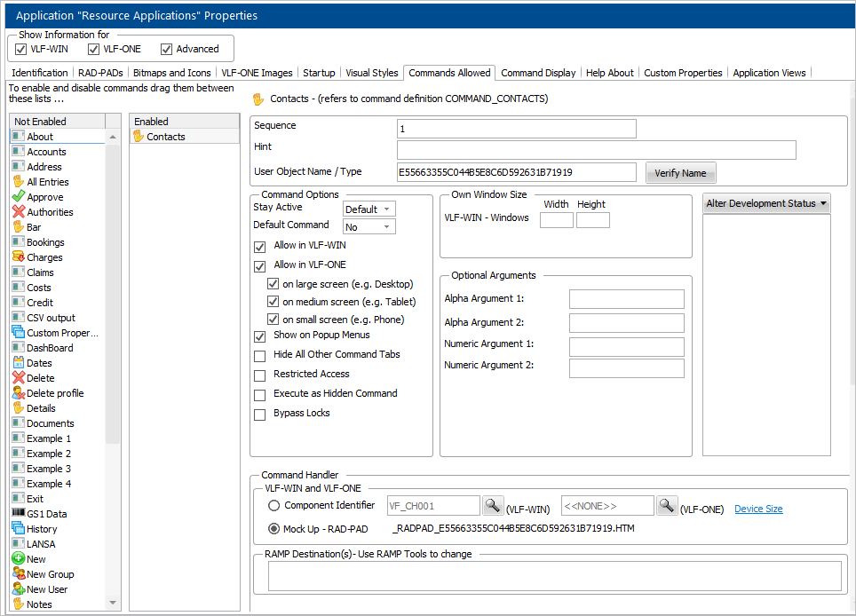Enable the Restricted Access checkbox
Viewport: 856px width, 616px height.
(x=260, y=375)
